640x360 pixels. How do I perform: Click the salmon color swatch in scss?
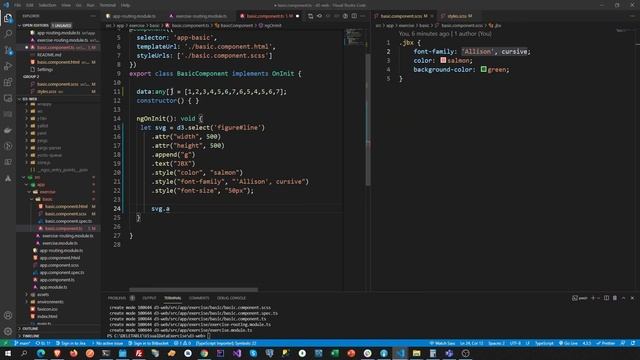point(443,60)
